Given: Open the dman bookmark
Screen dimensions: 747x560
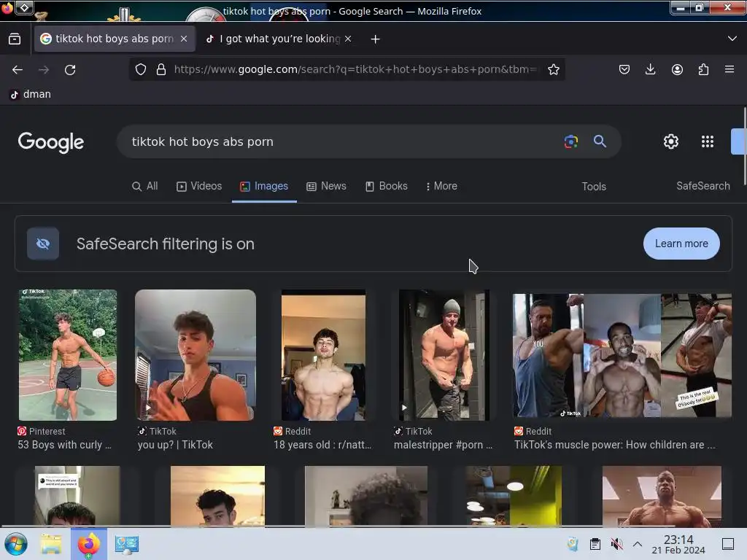Looking at the screenshot, I should (31, 94).
